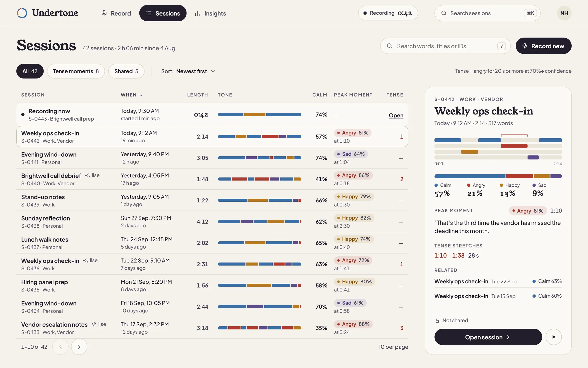Open related Weekly ops check-in Tue 15 Sep

click(x=498, y=296)
